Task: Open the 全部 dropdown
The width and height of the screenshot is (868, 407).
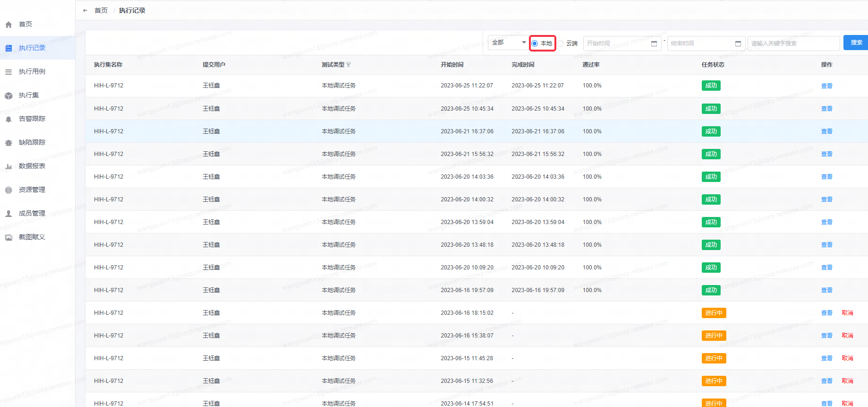Action: (x=509, y=43)
